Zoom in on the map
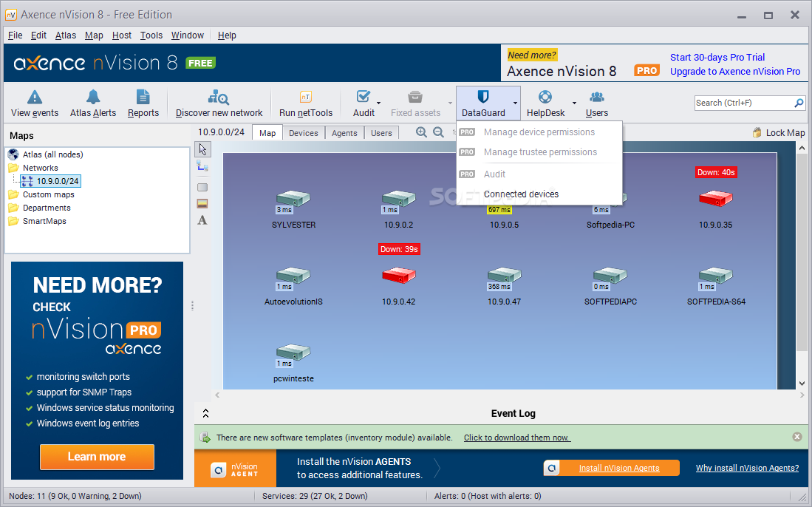The width and height of the screenshot is (812, 507). point(422,132)
